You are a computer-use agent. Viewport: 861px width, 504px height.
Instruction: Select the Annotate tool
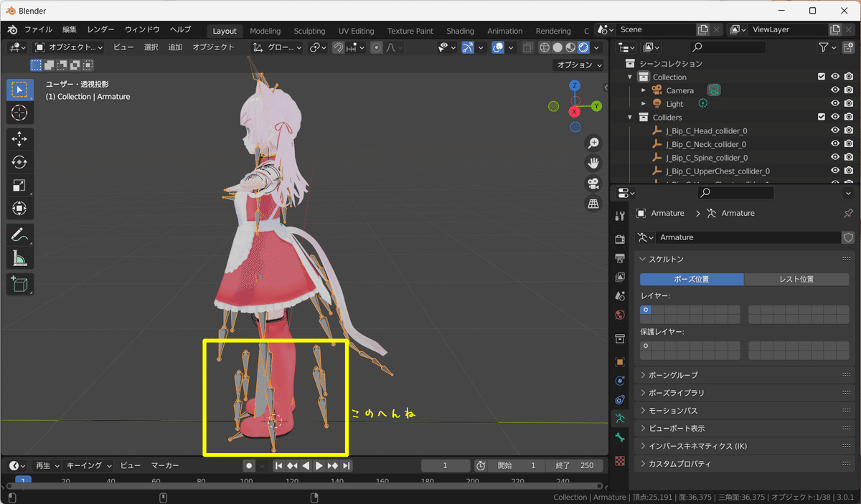pyautogui.click(x=19, y=234)
